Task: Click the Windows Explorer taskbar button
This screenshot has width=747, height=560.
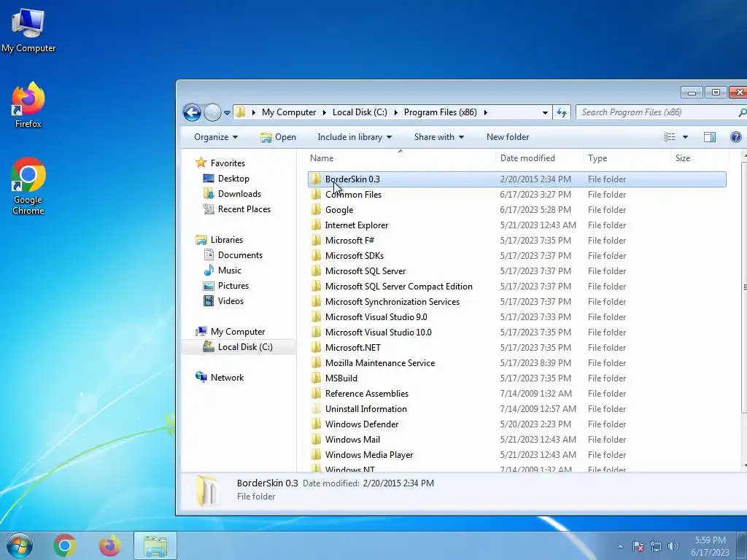Action: [155, 545]
